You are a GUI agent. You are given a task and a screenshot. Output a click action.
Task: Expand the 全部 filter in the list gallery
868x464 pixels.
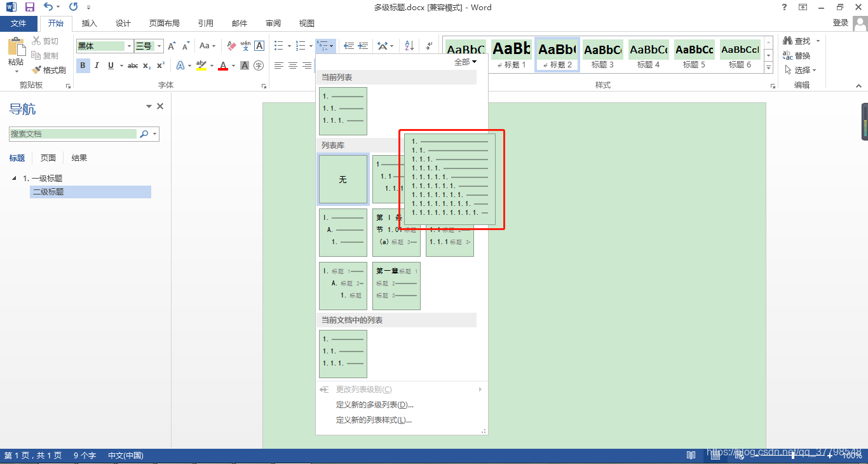click(x=465, y=62)
